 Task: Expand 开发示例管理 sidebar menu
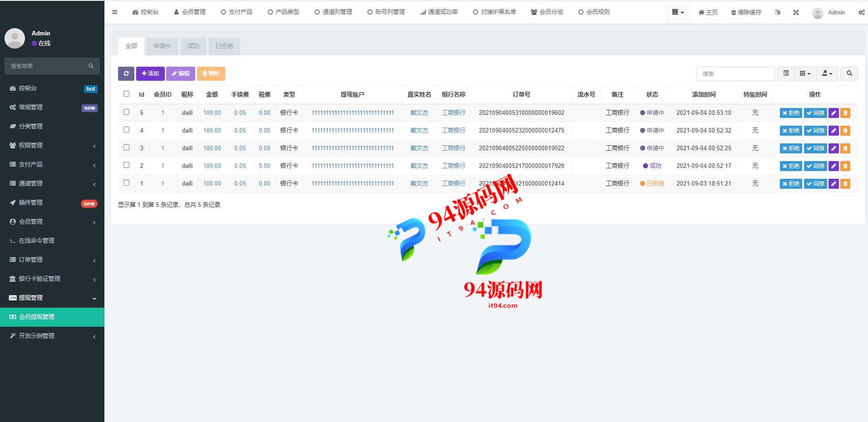click(52, 336)
